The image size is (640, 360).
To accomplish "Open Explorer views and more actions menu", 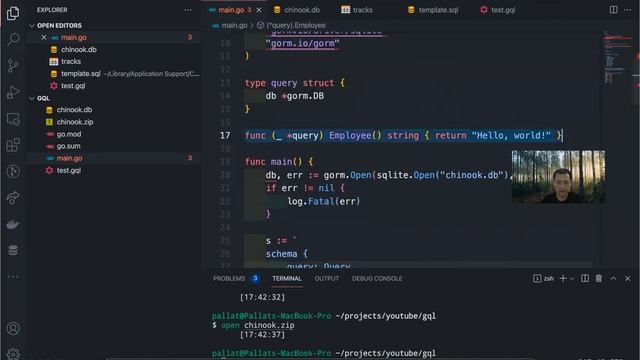I will pos(188,10).
